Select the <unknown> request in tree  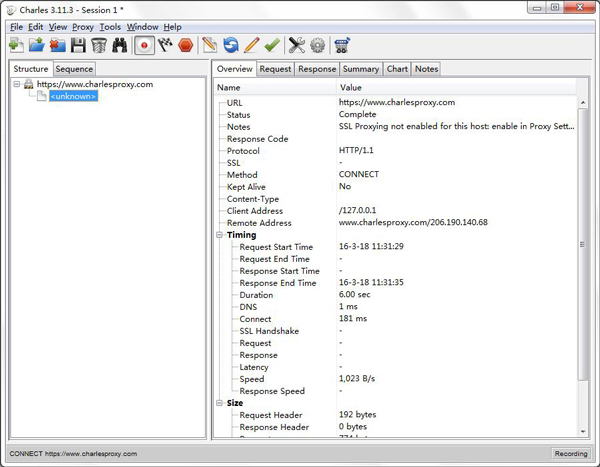pos(73,96)
